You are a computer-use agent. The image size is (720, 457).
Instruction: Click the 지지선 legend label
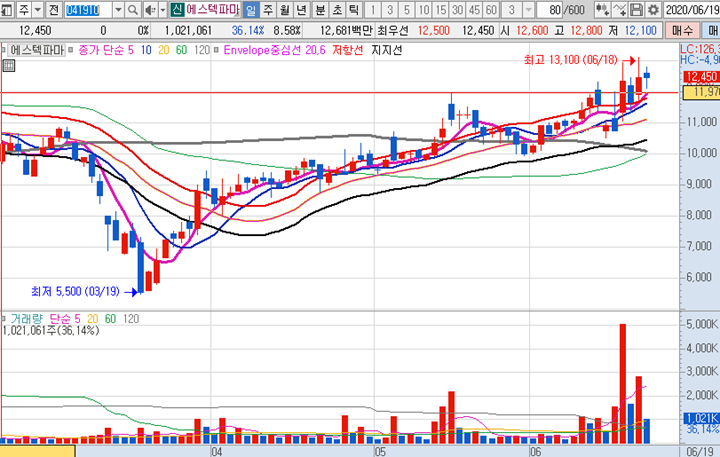coord(387,50)
